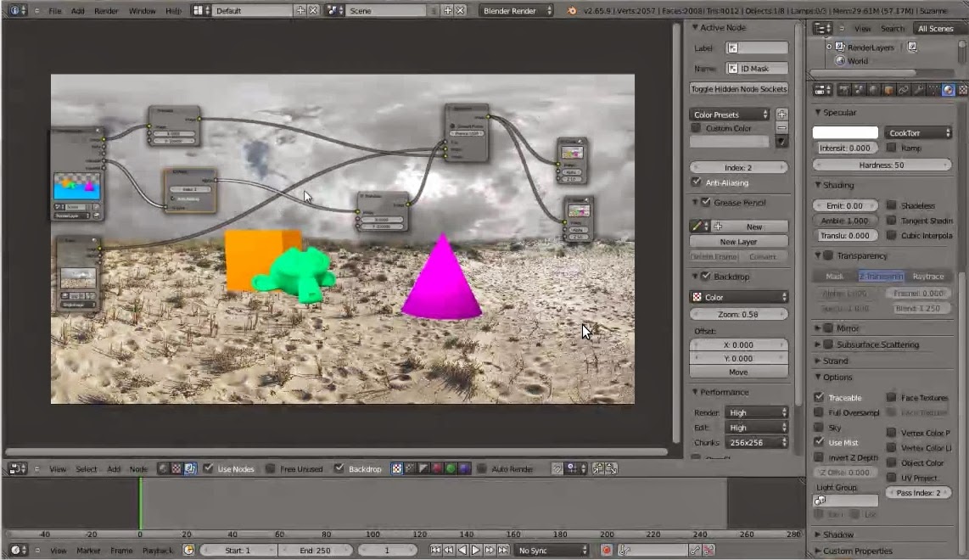Open the No Sync dropdown in timeline
The height and width of the screenshot is (560, 969).
point(552,550)
